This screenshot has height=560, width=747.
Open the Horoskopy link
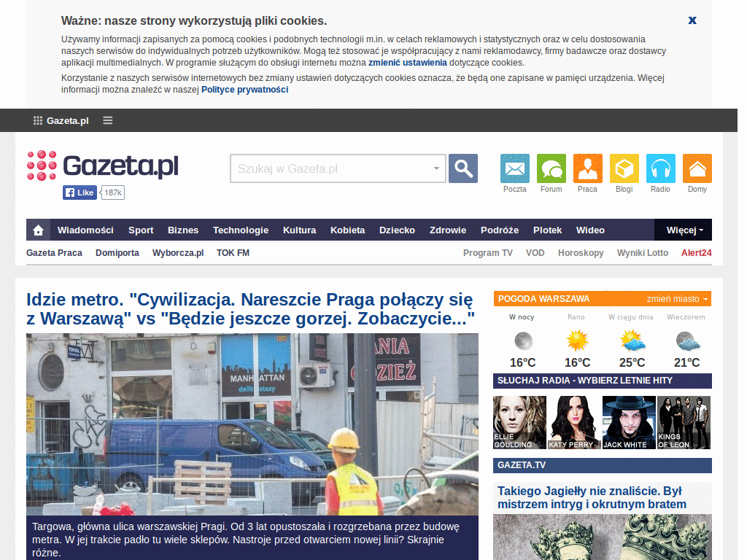click(581, 253)
